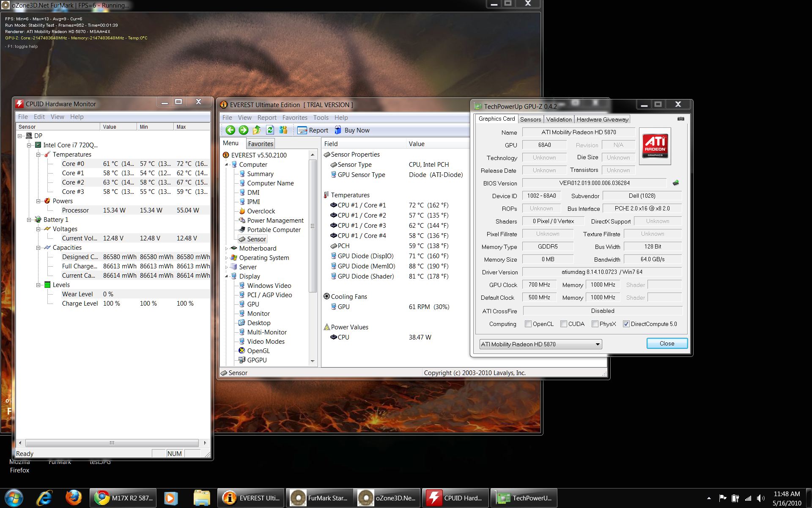Screen dimensions: 812x508
Task: Open the View menu in CPUID Hardware Monitor
Action: (57, 117)
